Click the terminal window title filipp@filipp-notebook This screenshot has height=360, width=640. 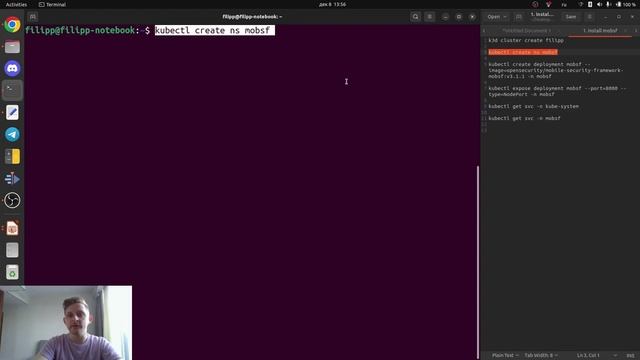252,17
